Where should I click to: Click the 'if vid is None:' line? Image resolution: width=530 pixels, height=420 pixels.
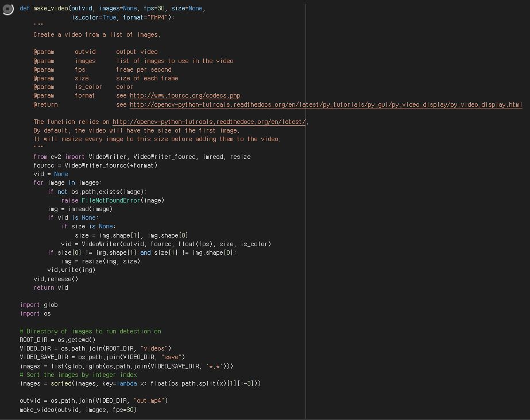73,218
